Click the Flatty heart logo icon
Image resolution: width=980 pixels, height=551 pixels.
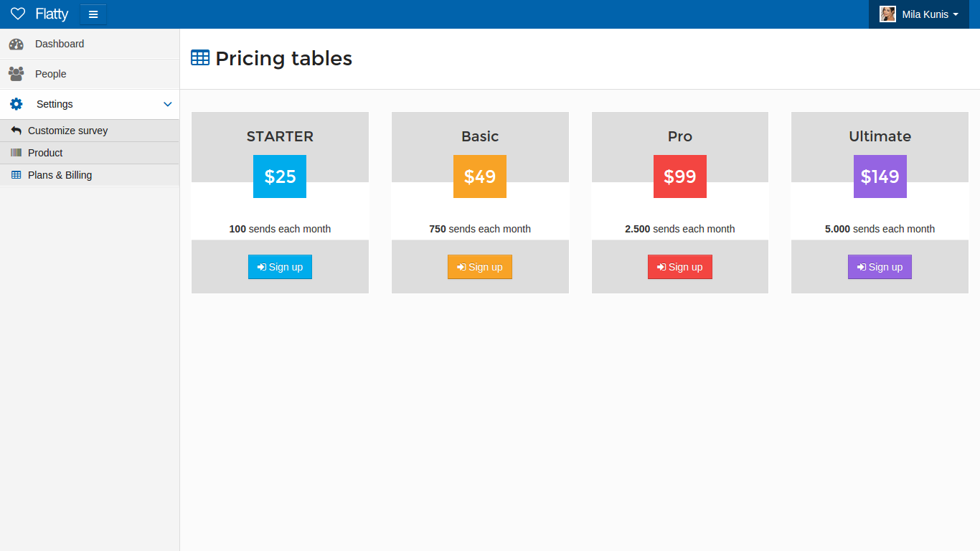coord(18,14)
